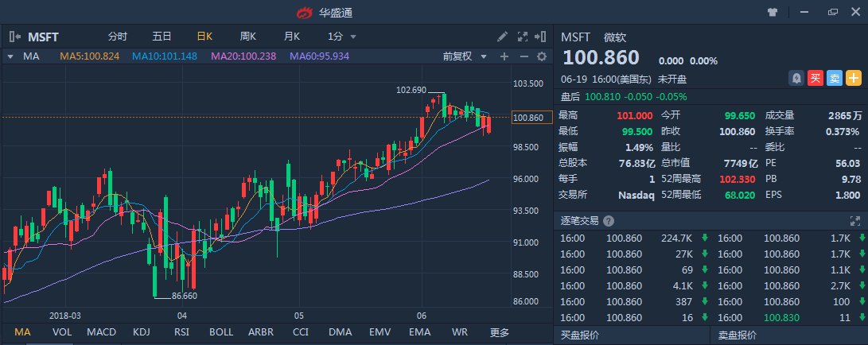The height and width of the screenshot is (345, 868).
Task: Click the 86.660 low marker label
Action: [185, 296]
